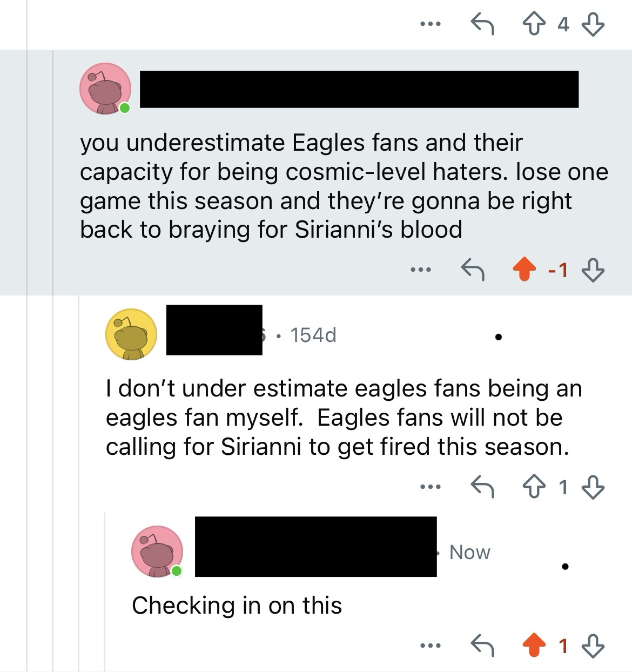The height and width of the screenshot is (672, 632).
Task: Downvote the 'Checking in on this' comment
Action: click(593, 646)
